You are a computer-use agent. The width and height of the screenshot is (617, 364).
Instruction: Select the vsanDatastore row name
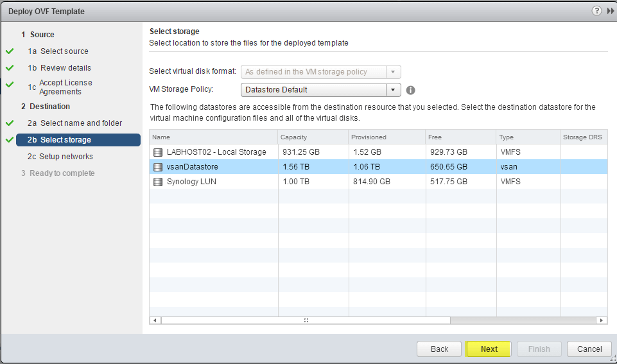pyautogui.click(x=193, y=167)
